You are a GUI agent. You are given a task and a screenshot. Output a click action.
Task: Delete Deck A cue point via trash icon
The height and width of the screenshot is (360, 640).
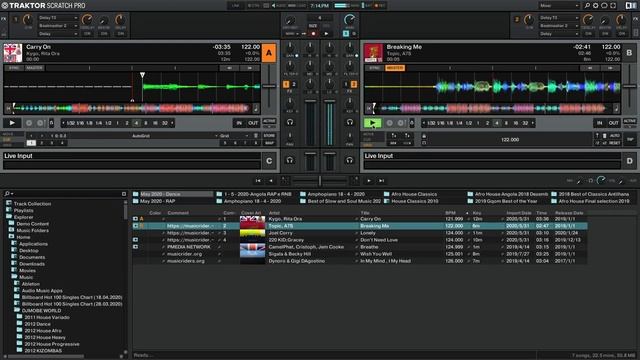click(x=256, y=136)
